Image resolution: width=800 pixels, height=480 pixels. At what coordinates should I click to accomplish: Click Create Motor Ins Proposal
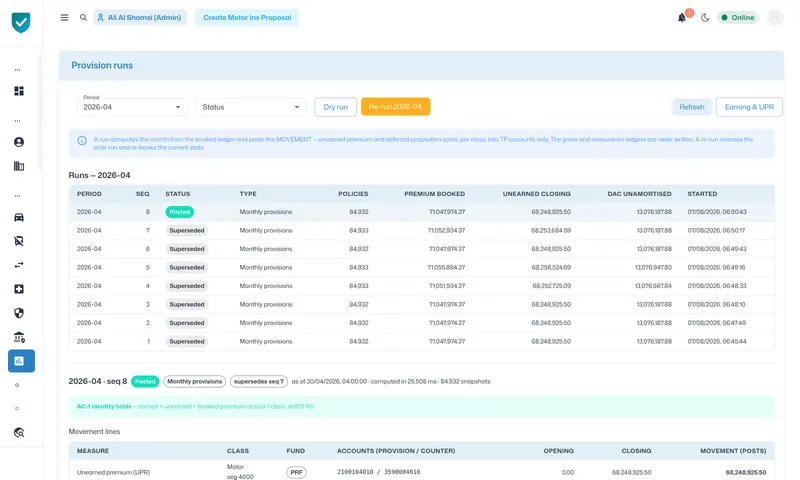click(247, 17)
